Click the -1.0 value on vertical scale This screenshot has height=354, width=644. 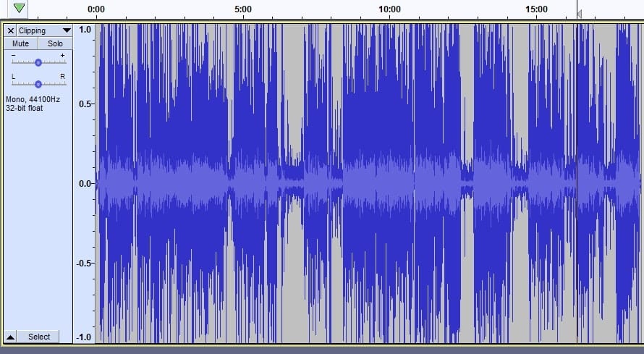click(84, 337)
